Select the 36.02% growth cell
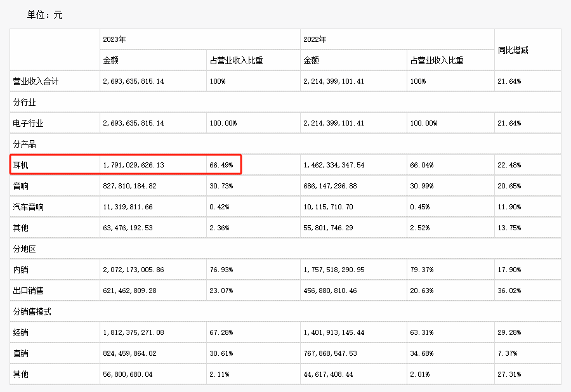 (x=509, y=291)
